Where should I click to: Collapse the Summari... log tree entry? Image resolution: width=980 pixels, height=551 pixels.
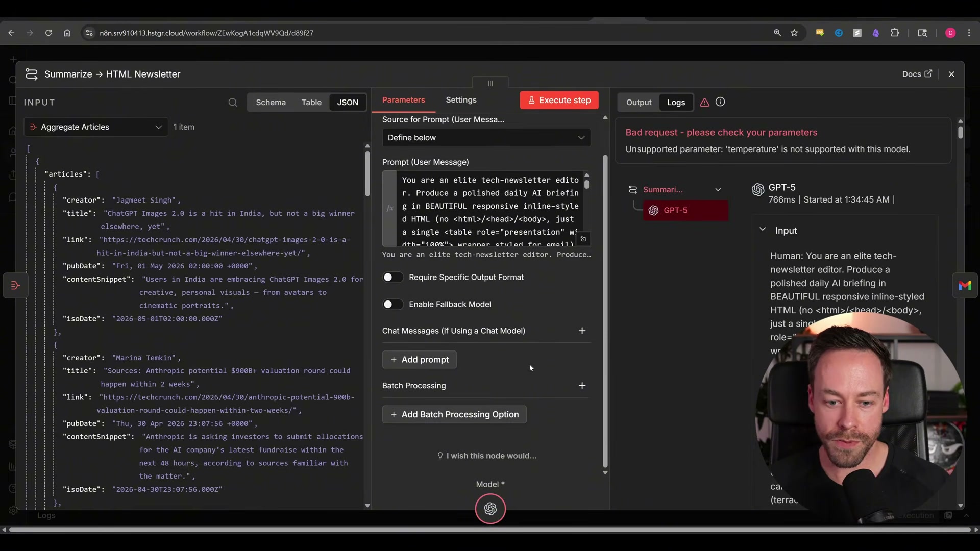tap(718, 190)
